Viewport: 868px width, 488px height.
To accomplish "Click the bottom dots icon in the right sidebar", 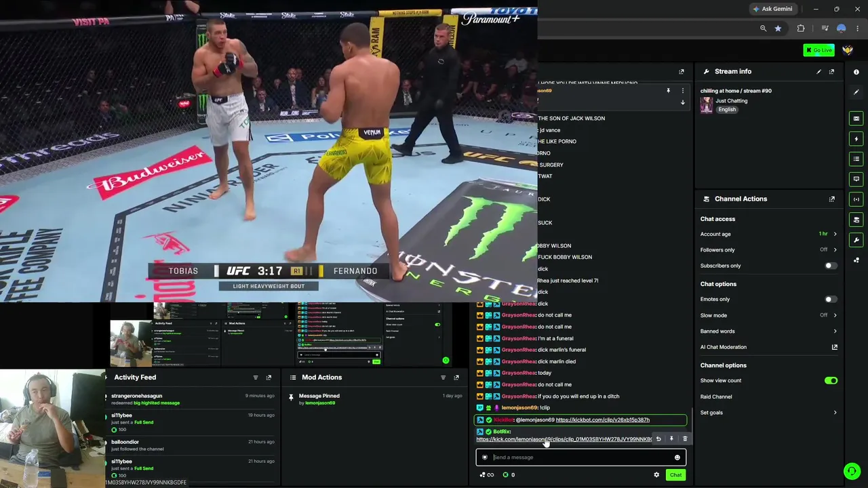I will click(856, 260).
